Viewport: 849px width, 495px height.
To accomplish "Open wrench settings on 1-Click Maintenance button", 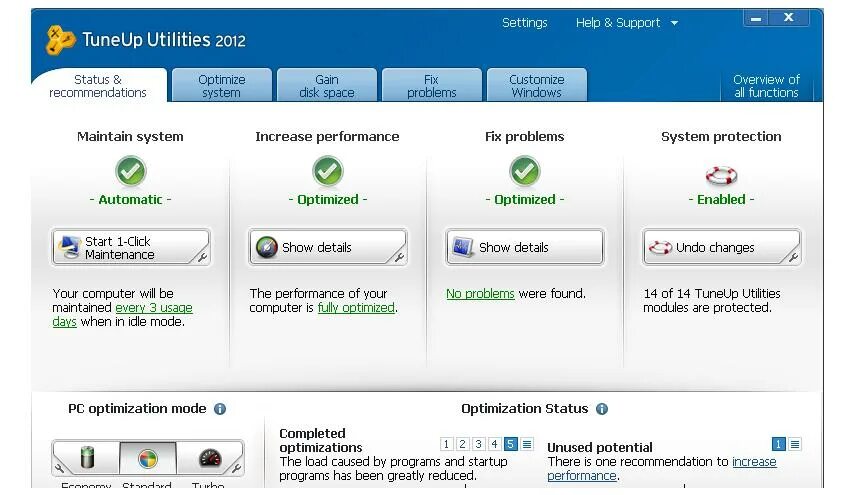I will click(x=203, y=257).
